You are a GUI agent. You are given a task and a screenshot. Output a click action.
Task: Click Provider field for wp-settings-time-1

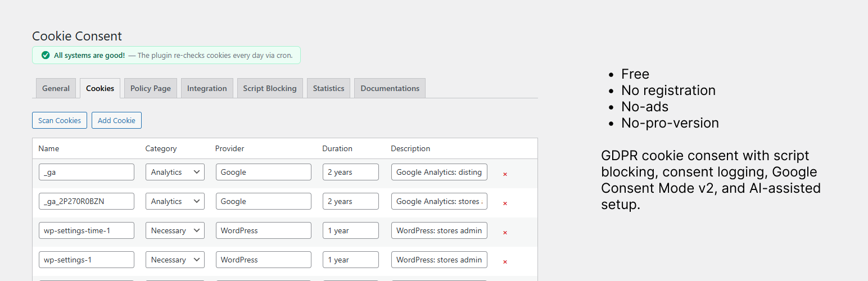[263, 230]
